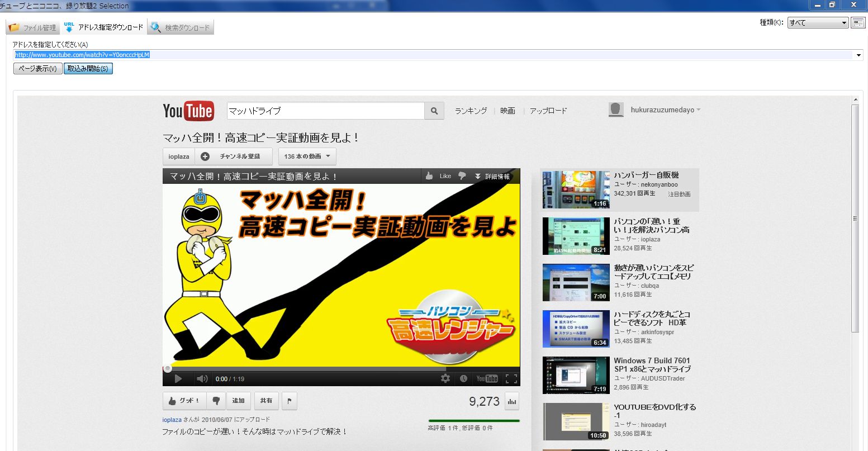Click the YOUTUBEをDVD化する -1 video title
Image resolution: width=868 pixels, height=451 pixels.
tap(655, 411)
